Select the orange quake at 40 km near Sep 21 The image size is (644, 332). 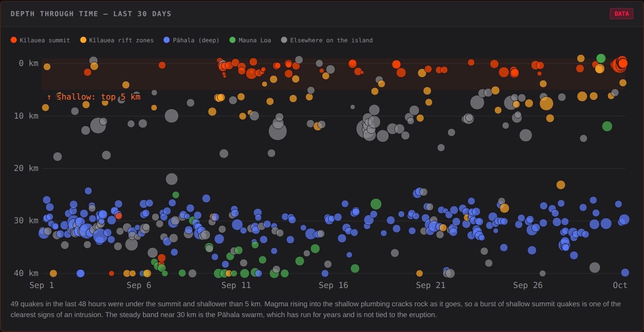pyautogui.click(x=419, y=273)
